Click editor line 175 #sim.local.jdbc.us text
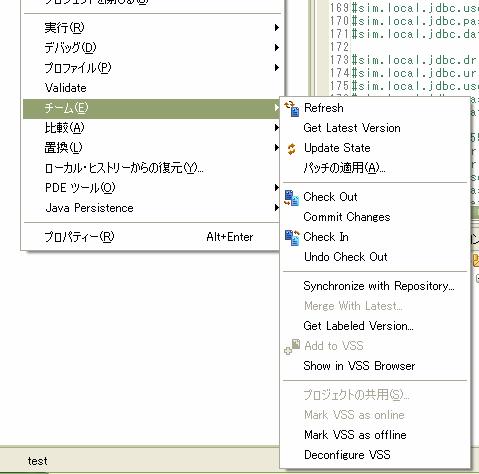Viewport: 479px width, 474px height. point(415,86)
